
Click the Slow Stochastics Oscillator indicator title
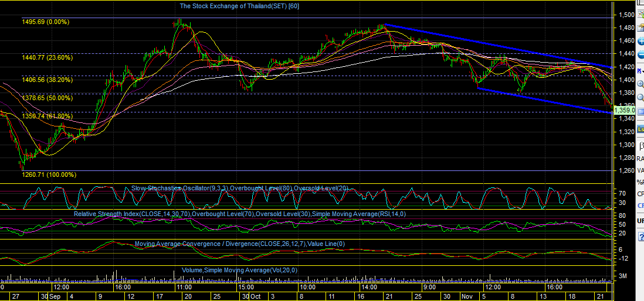pyautogui.click(x=240, y=188)
